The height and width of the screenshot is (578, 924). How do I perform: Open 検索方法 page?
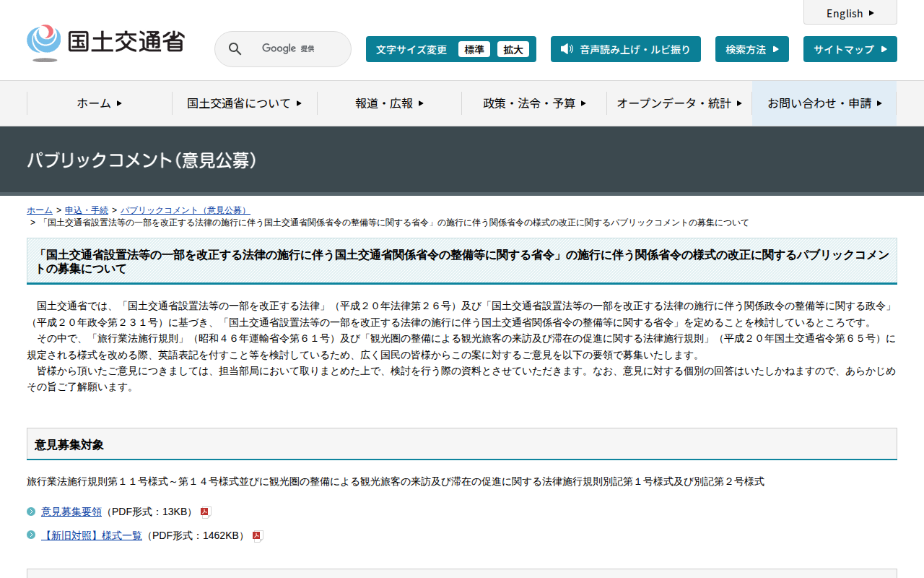click(752, 49)
